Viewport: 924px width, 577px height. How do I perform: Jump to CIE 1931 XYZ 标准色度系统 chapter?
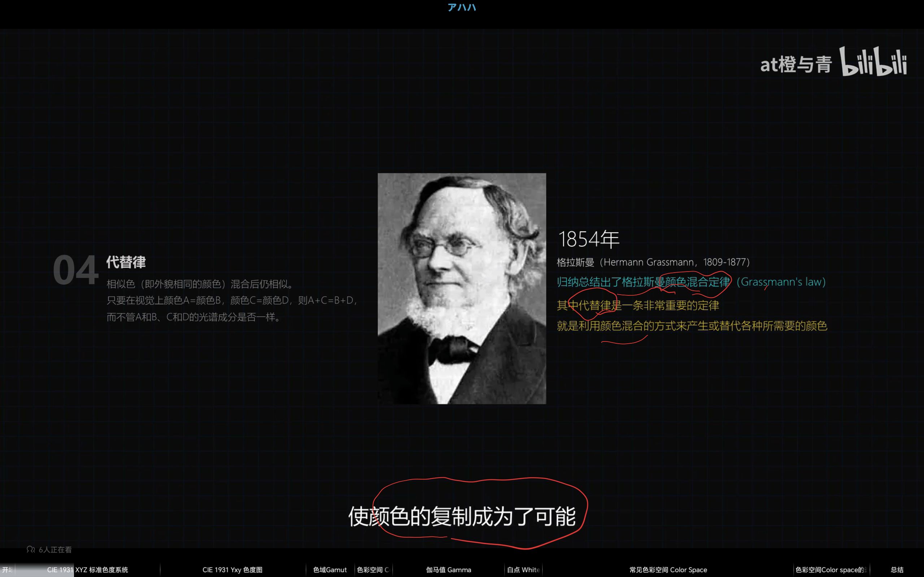coord(87,570)
